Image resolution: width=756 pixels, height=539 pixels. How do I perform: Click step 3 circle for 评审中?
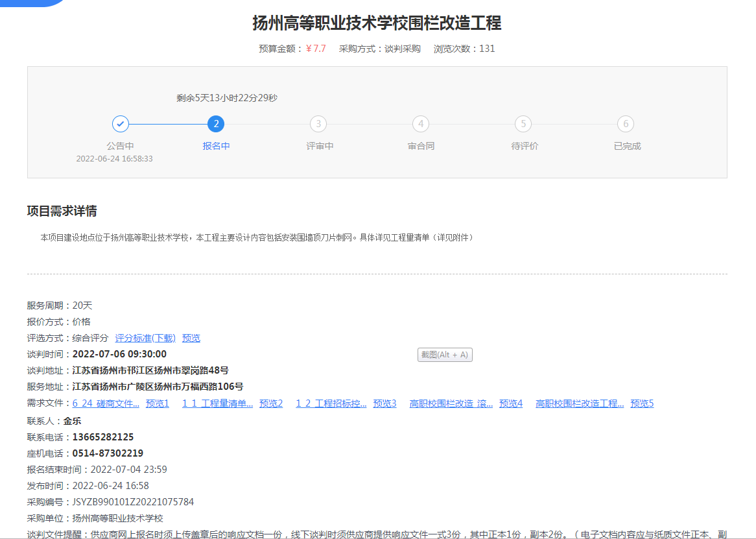pos(318,124)
